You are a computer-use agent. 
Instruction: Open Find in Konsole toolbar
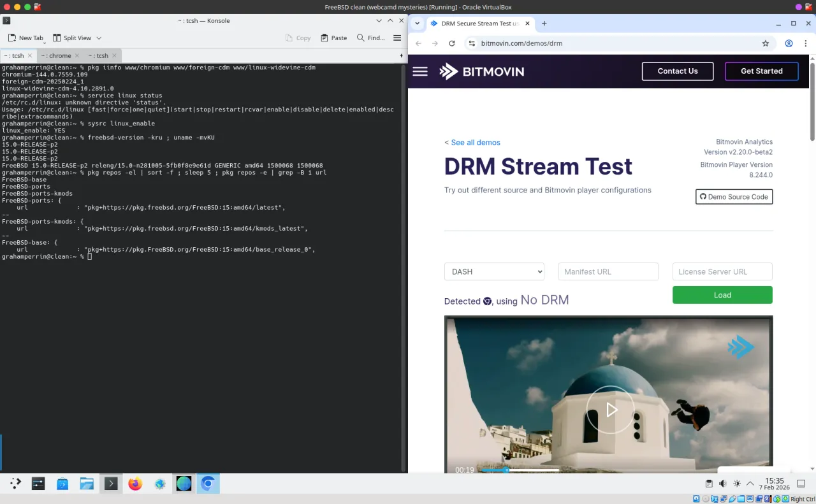point(370,38)
